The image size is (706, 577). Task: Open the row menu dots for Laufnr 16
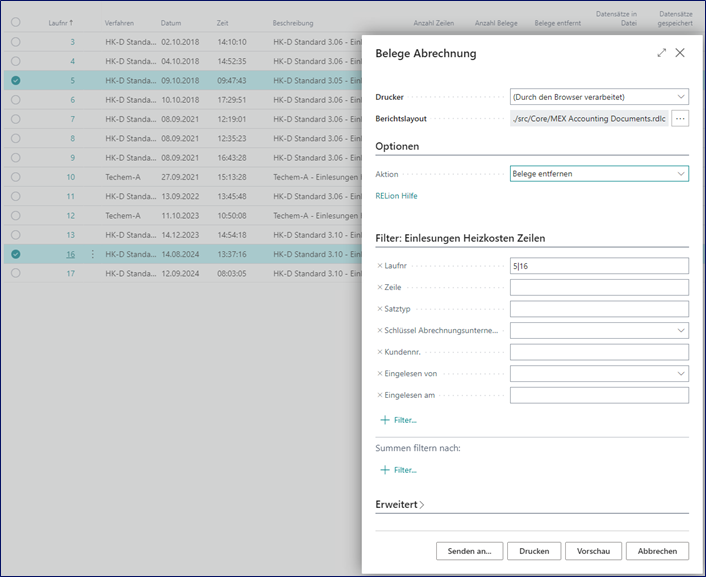tap(93, 254)
